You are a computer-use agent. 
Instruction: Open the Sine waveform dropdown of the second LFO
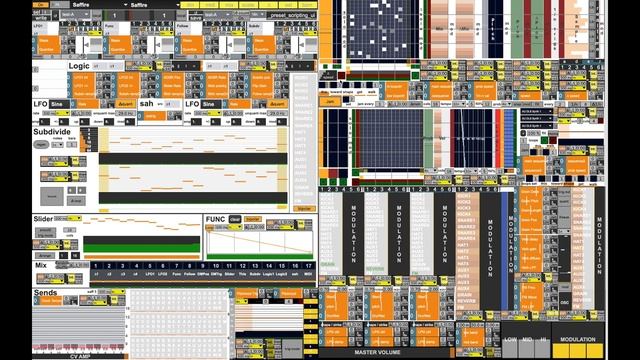210,104
